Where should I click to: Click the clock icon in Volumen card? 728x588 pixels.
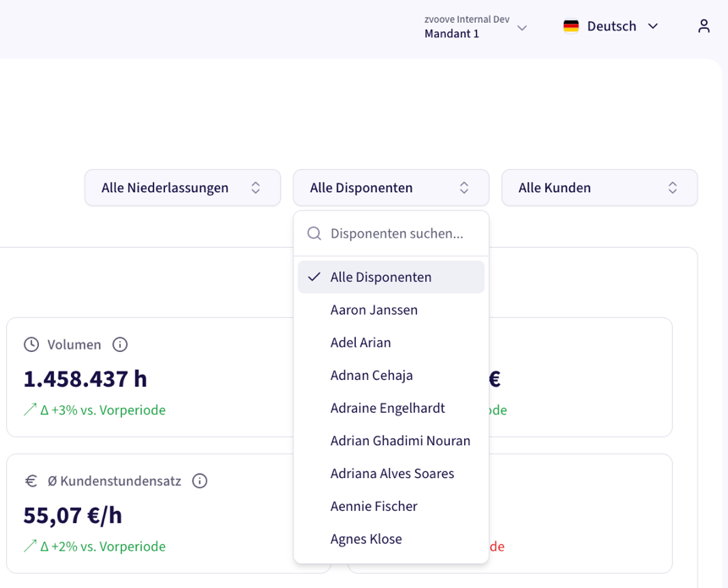coord(31,344)
